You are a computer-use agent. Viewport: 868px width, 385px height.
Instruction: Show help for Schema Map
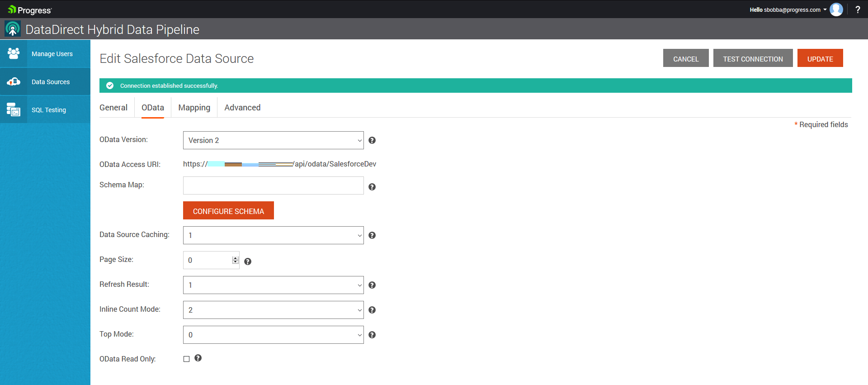(x=372, y=187)
